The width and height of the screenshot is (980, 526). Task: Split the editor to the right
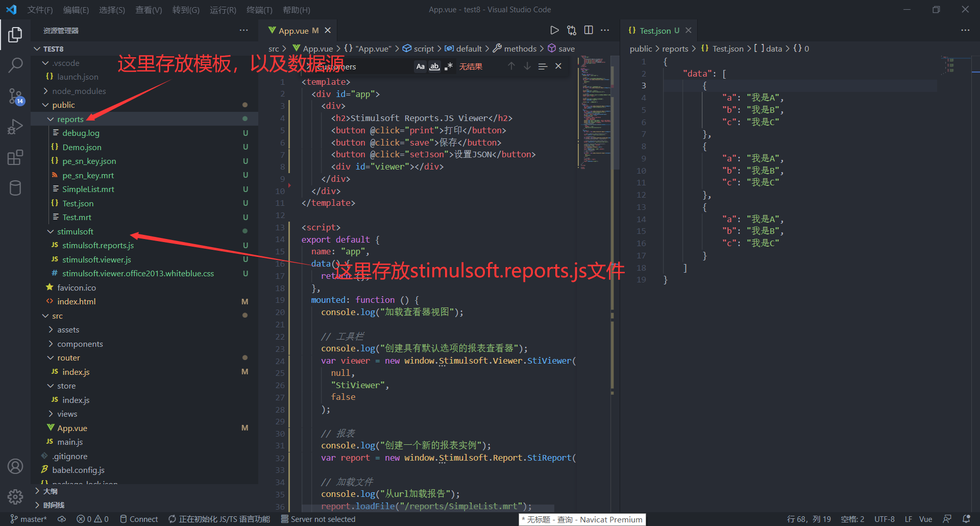click(588, 30)
